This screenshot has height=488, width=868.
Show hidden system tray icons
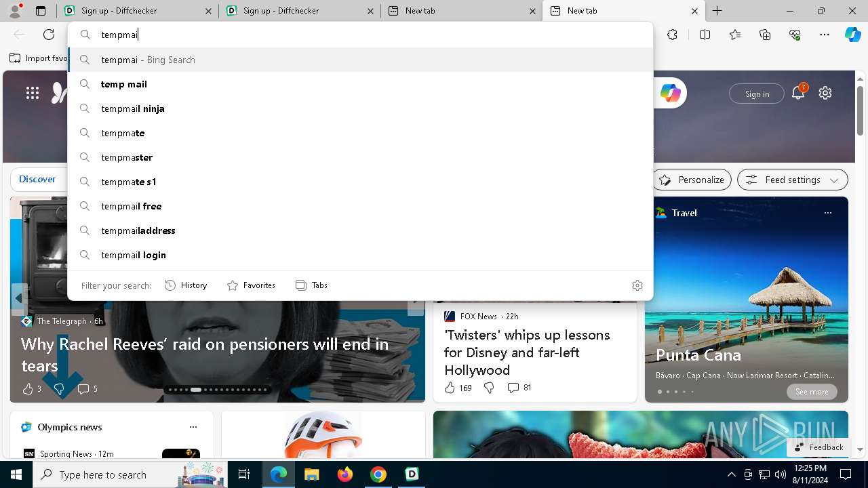point(731,474)
